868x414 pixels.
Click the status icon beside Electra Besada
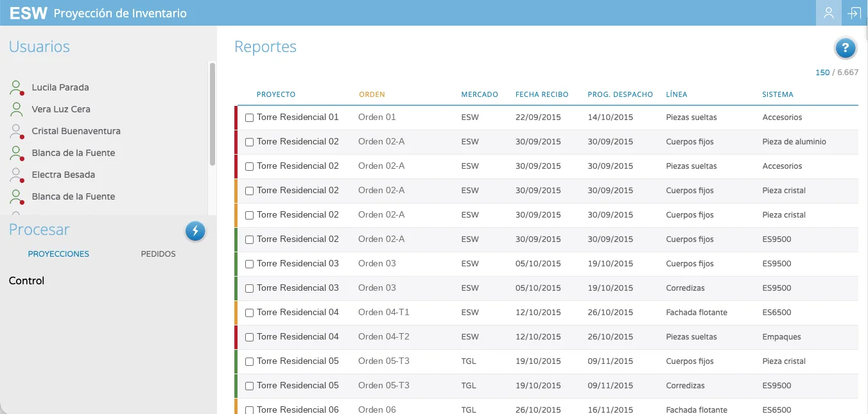(17, 175)
